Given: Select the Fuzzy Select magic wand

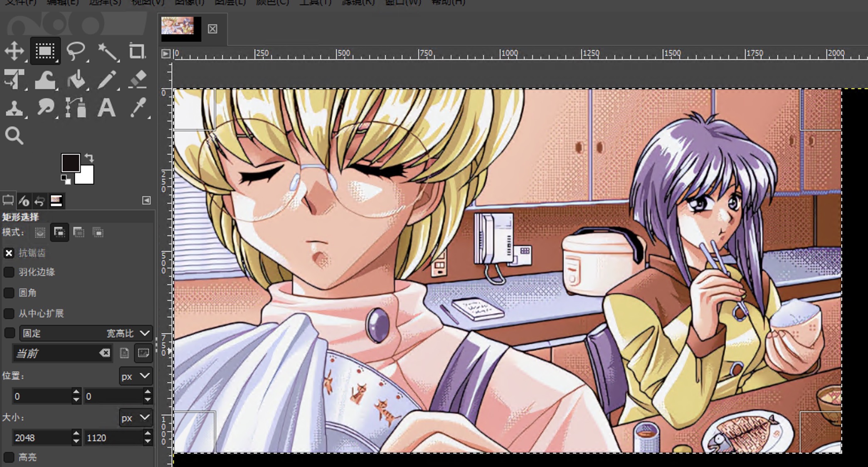Looking at the screenshot, I should point(107,51).
